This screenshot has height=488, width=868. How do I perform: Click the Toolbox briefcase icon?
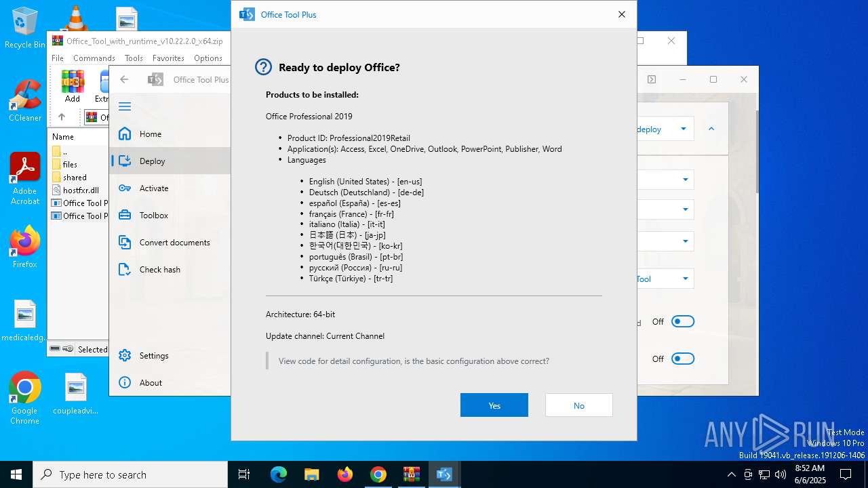(125, 216)
